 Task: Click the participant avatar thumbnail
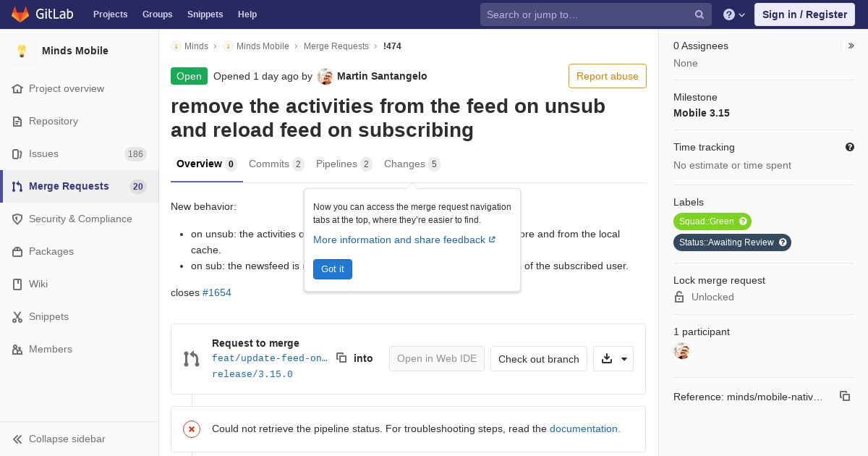click(681, 351)
